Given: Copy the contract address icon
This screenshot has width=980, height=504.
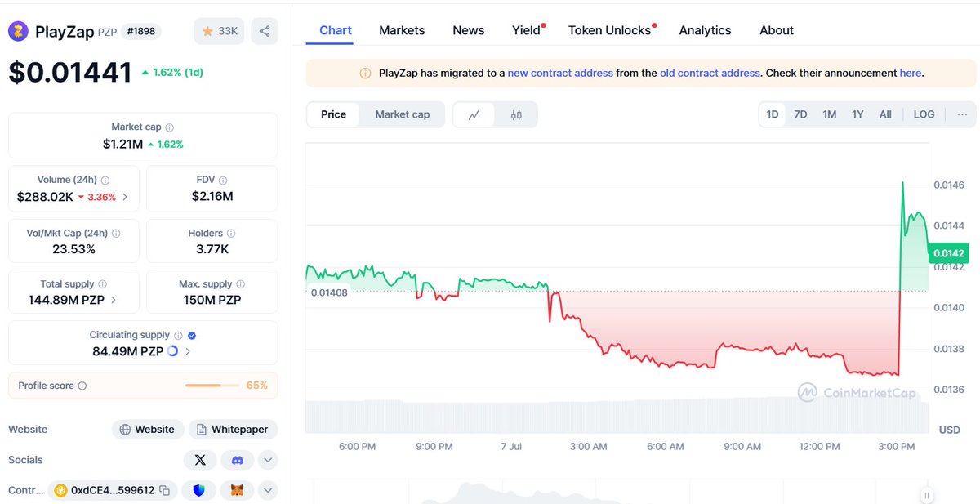Looking at the screenshot, I should (164, 491).
